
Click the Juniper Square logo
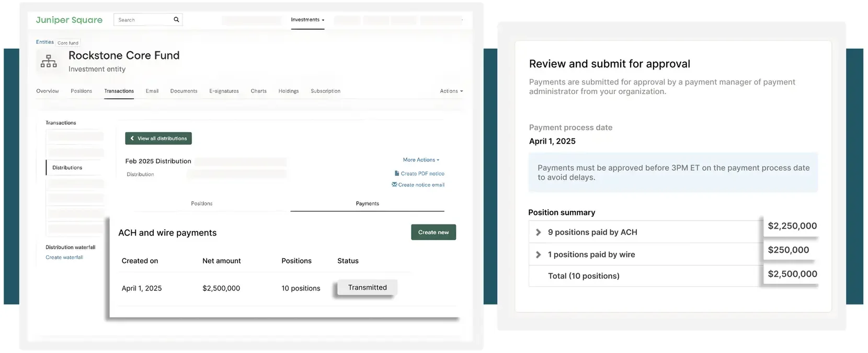coord(69,20)
